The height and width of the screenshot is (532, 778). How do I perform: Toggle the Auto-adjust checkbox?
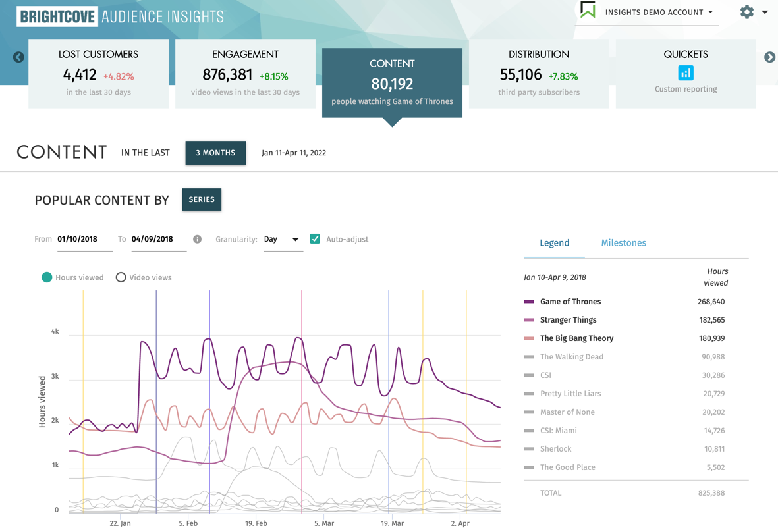coord(315,239)
